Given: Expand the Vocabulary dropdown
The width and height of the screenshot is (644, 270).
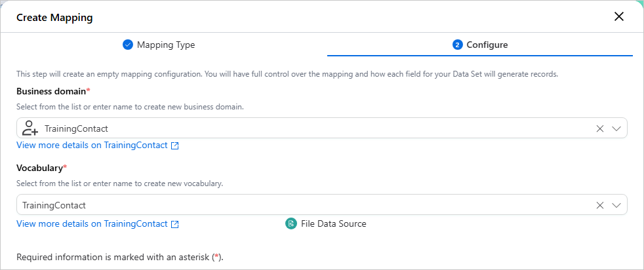Looking at the screenshot, I should click(x=616, y=205).
